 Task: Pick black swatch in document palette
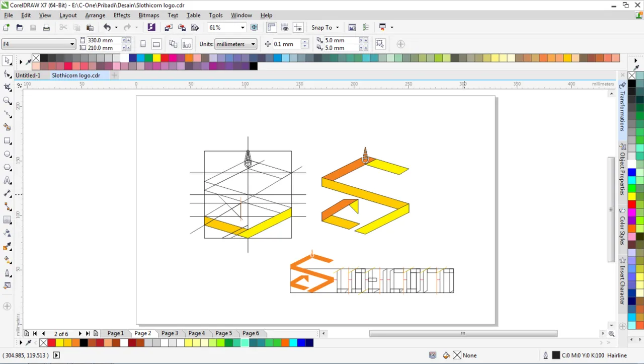click(84, 343)
